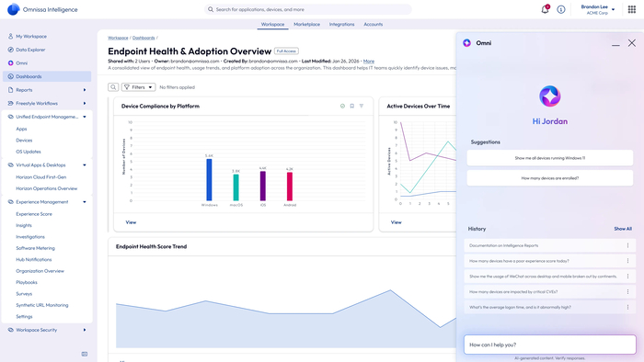The image size is (644, 362).
Task: Switch to the Integrations tab
Action: [341, 24]
